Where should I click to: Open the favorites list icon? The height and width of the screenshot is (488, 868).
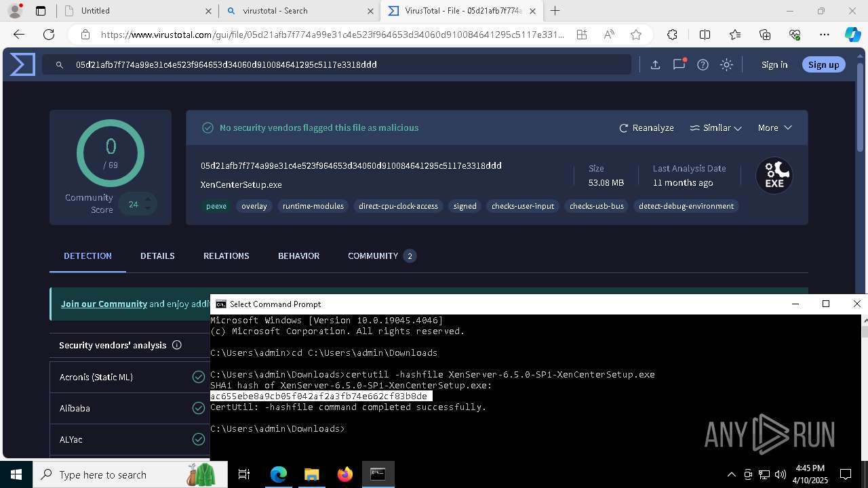click(x=735, y=35)
